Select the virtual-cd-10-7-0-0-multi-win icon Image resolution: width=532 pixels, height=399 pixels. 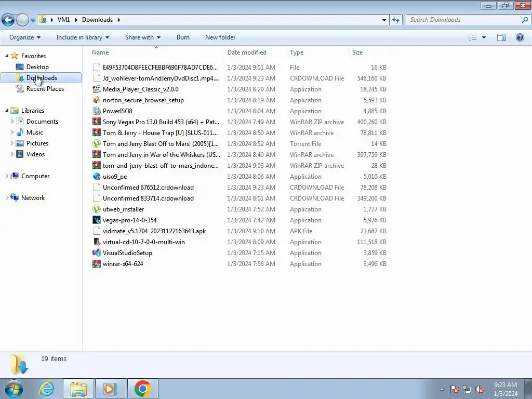96,242
